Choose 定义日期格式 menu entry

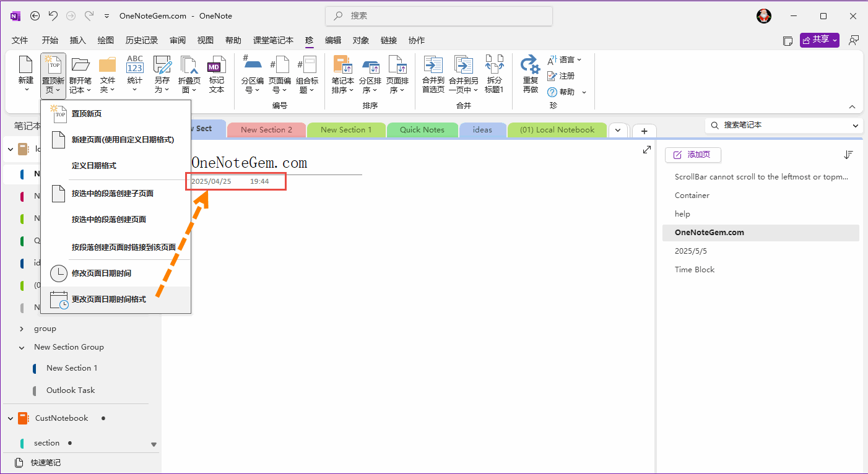[116, 166]
